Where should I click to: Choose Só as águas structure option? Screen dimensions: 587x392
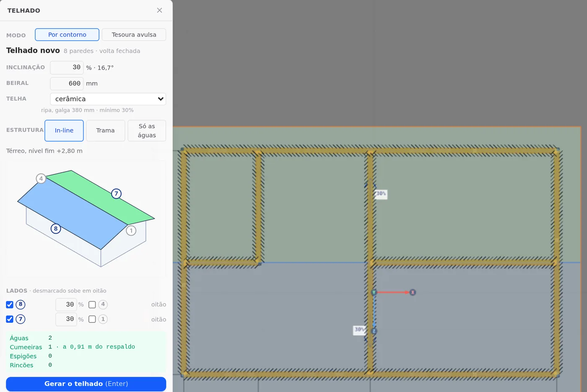147,130
